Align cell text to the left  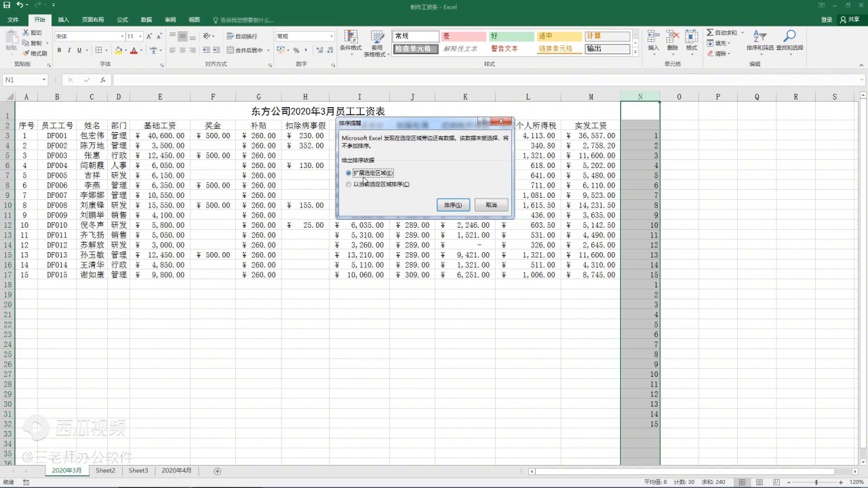(172, 50)
